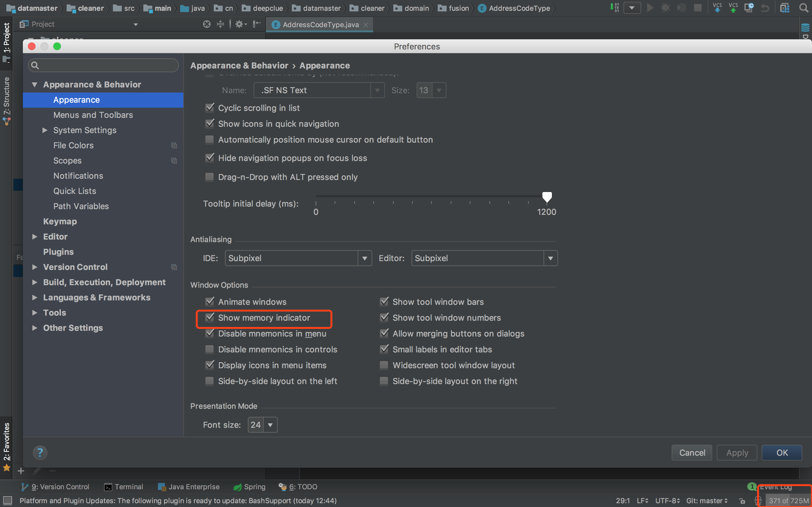
Task: Click the OK button
Action: [782, 453]
